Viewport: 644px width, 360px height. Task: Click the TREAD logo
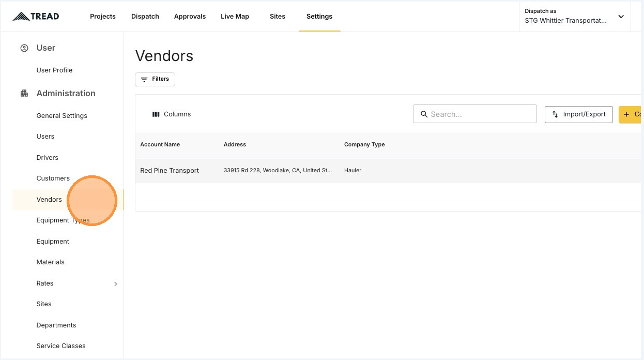click(36, 16)
